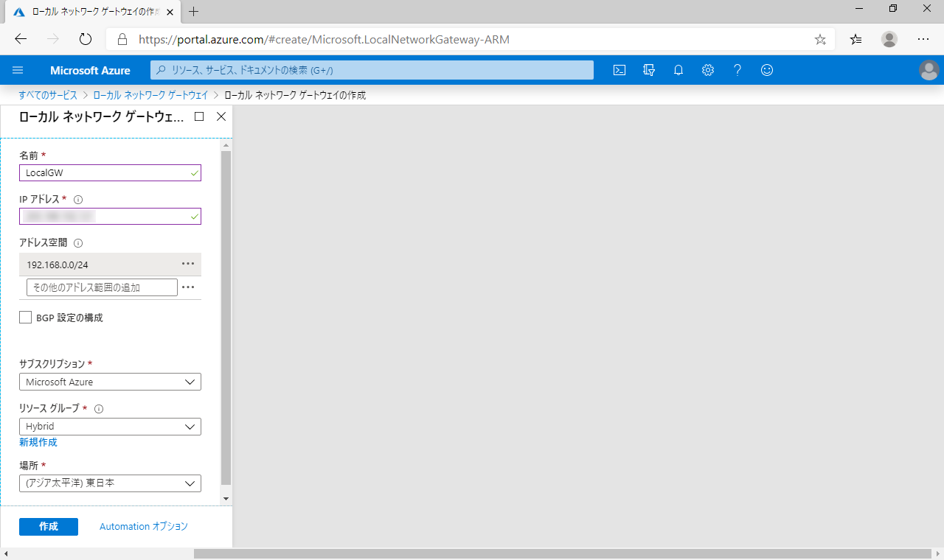Enable BGP 設定の構成 checkbox
This screenshot has width=944, height=560.
click(x=26, y=318)
